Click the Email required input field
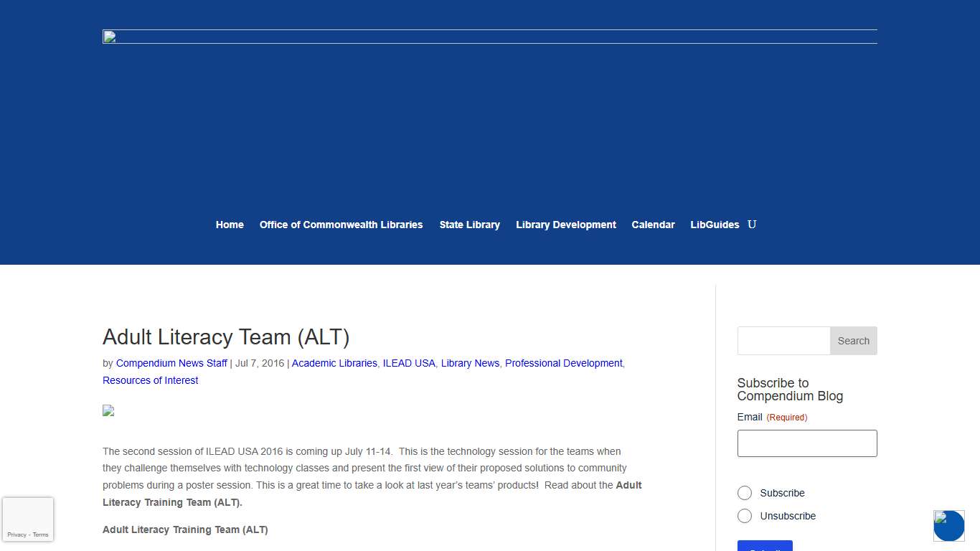This screenshot has height=551, width=980. 806,443
